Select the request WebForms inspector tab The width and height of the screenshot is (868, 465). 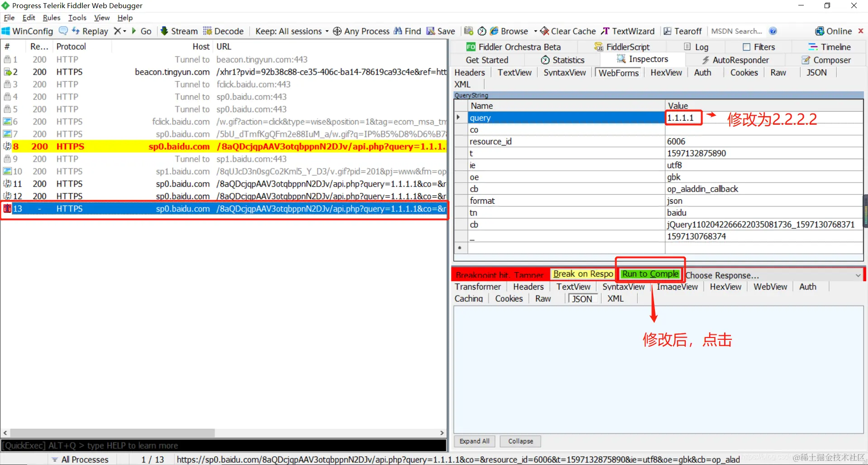pyautogui.click(x=618, y=73)
